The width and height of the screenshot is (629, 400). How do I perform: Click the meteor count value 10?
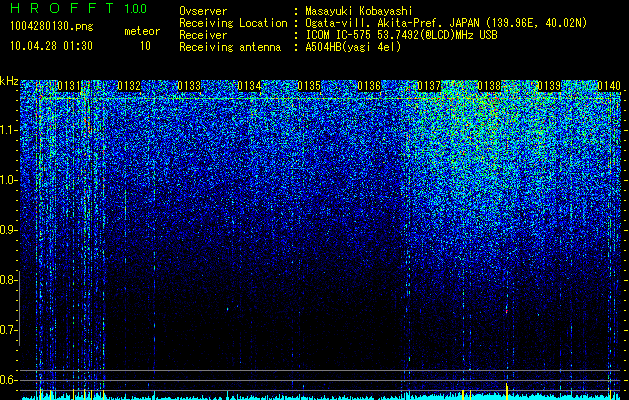pos(145,46)
